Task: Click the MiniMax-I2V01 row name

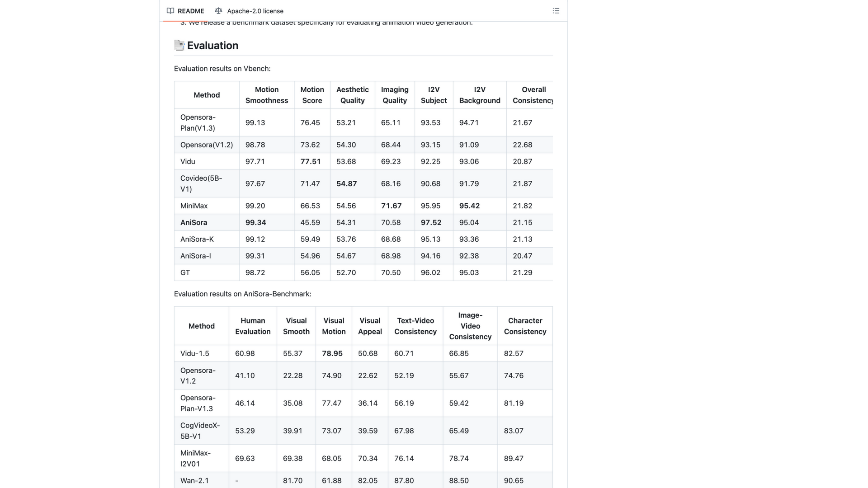Action: pyautogui.click(x=196, y=459)
